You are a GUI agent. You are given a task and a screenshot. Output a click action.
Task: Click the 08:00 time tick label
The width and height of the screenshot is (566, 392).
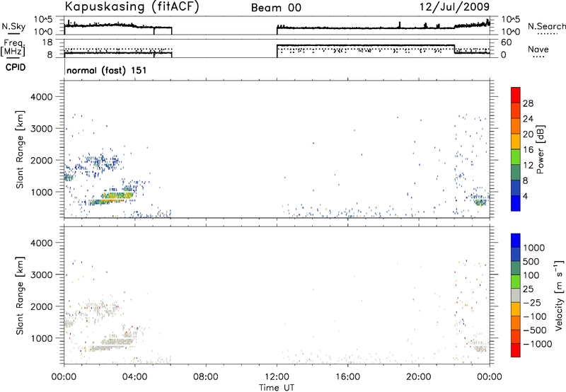coord(206,377)
